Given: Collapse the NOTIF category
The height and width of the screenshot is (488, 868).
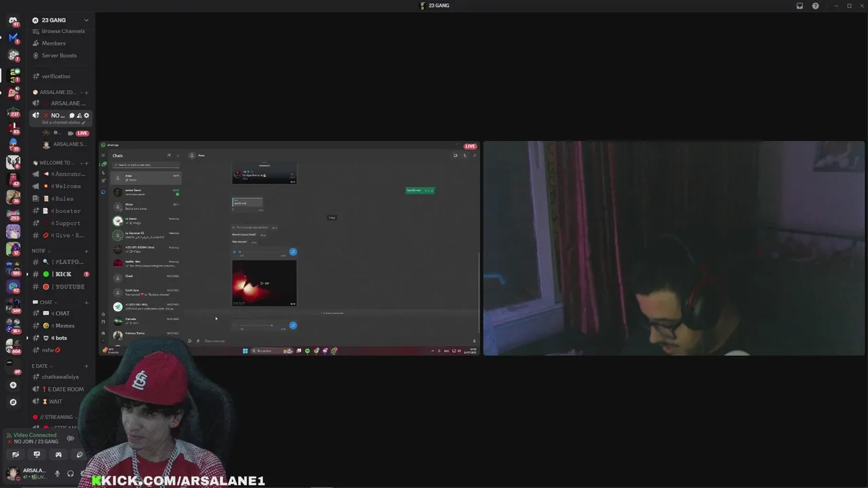Looking at the screenshot, I should click(x=41, y=251).
